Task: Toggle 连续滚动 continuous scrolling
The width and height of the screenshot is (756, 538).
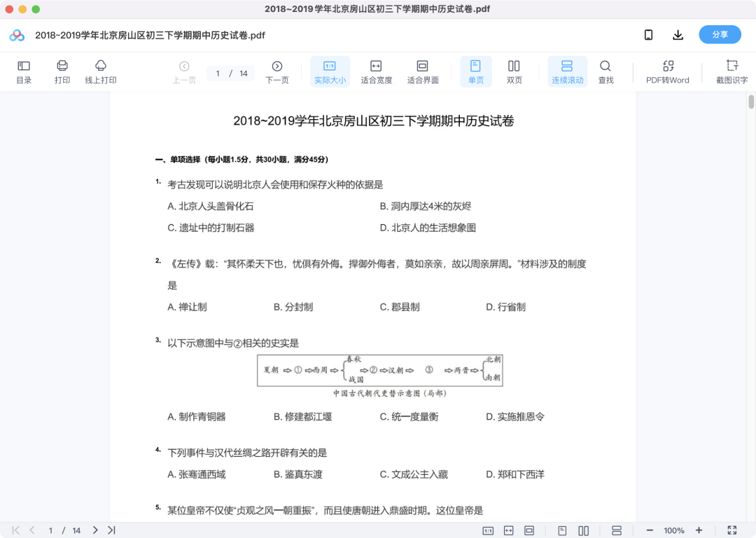Action: coord(568,72)
